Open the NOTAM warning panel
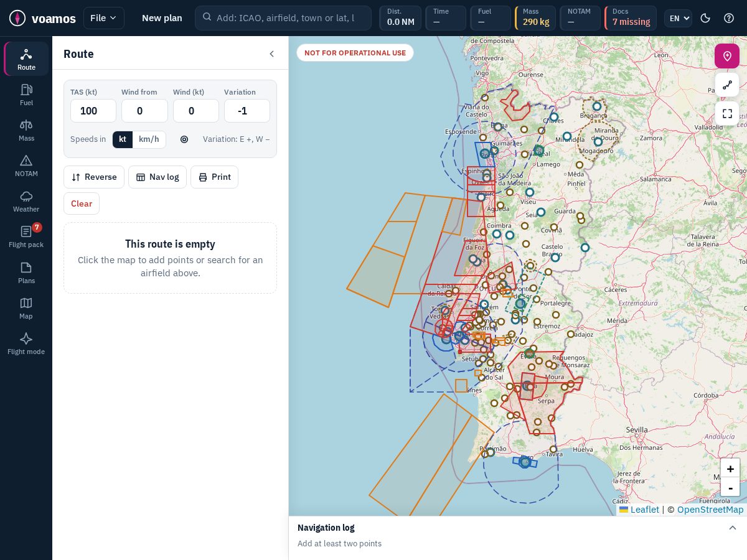 (x=26, y=166)
